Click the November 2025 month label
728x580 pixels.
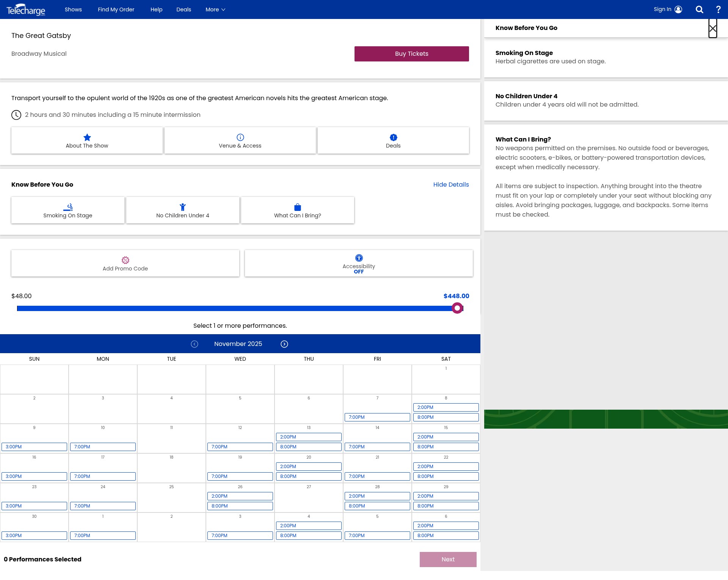coord(238,344)
